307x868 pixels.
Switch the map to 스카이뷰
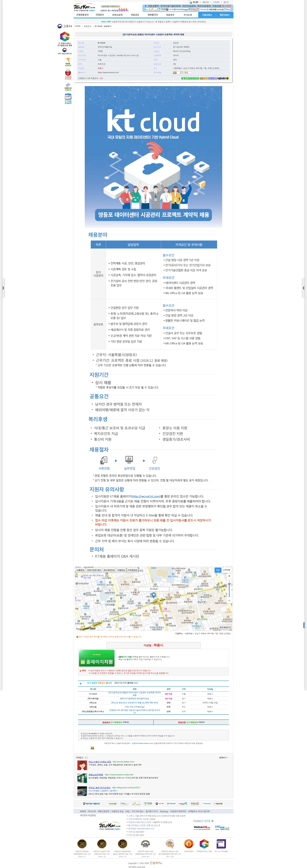226,570
